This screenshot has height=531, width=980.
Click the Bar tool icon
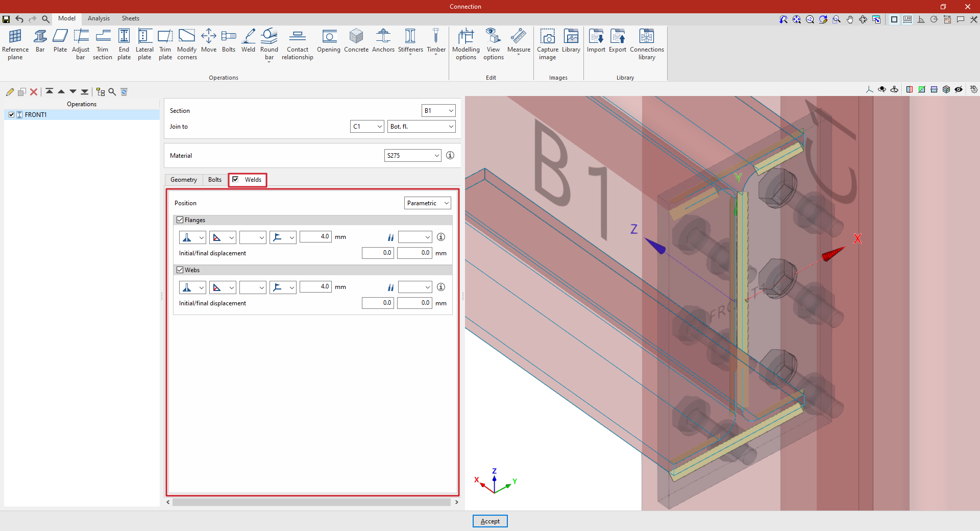pyautogui.click(x=40, y=41)
